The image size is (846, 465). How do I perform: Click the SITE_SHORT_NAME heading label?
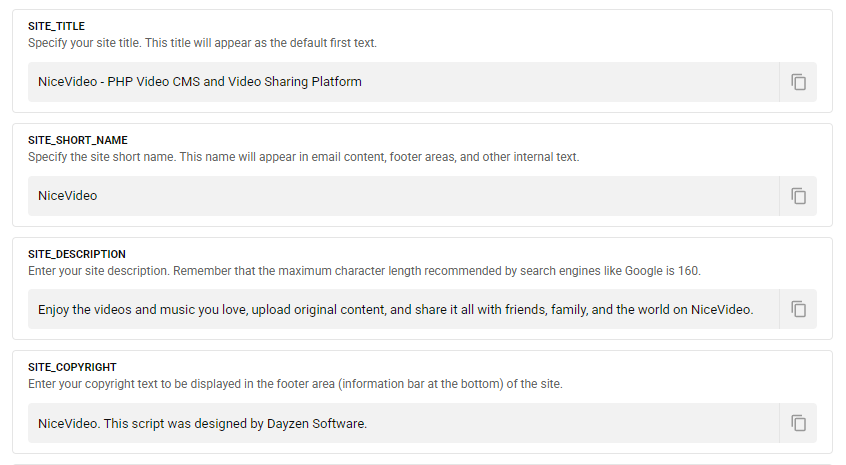tap(78, 141)
